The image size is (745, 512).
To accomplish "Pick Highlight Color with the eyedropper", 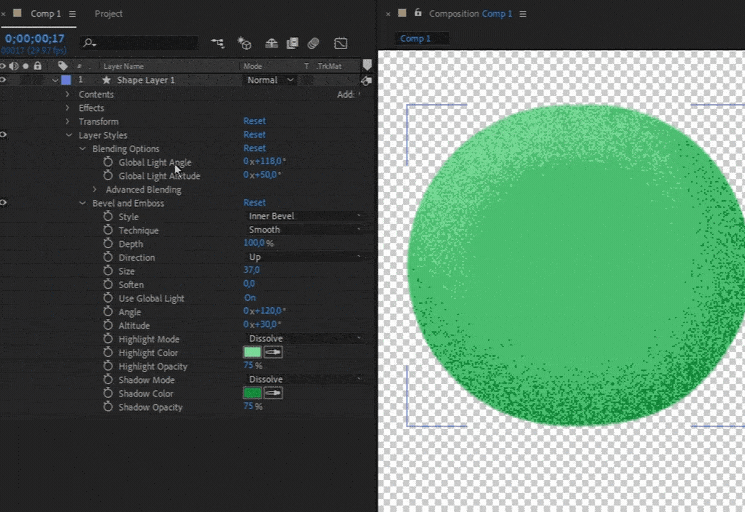I will coord(273,353).
